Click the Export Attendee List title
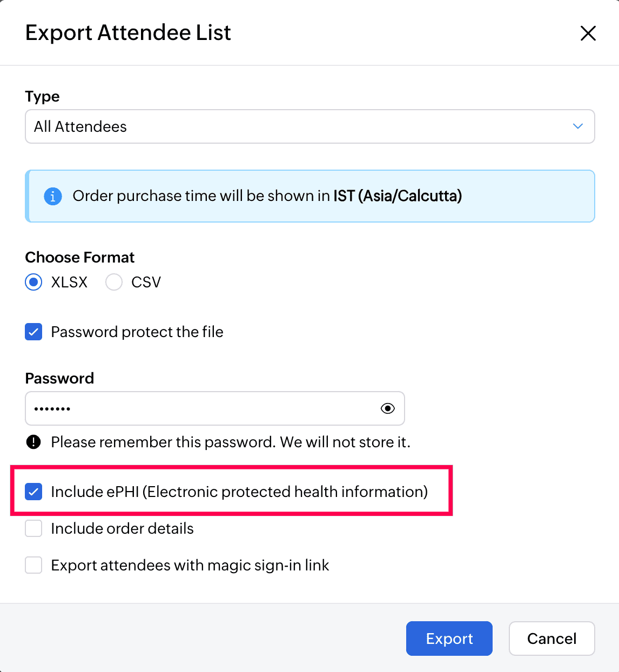This screenshot has width=619, height=672. (128, 32)
